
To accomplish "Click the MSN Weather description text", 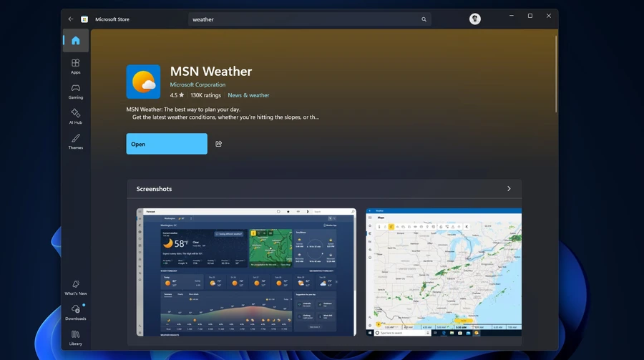I will click(223, 113).
